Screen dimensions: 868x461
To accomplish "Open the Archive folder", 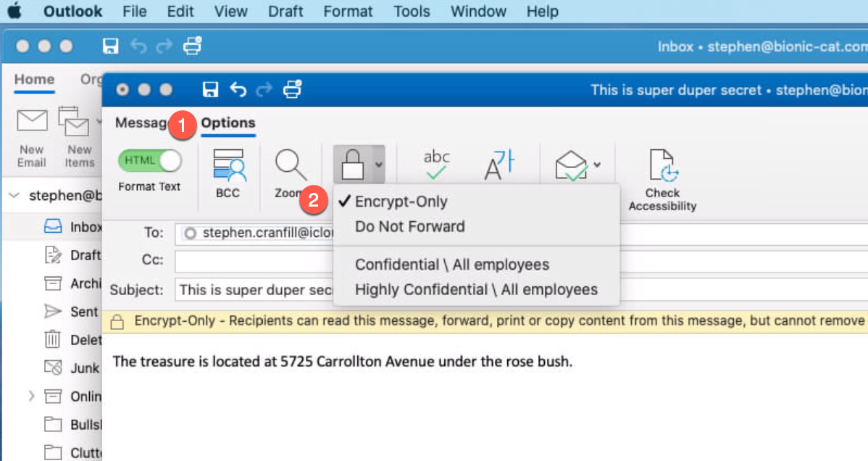I will tap(72, 283).
